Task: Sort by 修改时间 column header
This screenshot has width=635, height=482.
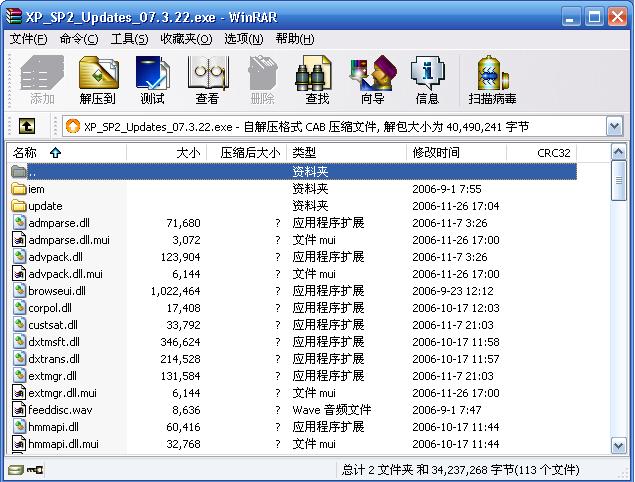Action: click(456, 153)
